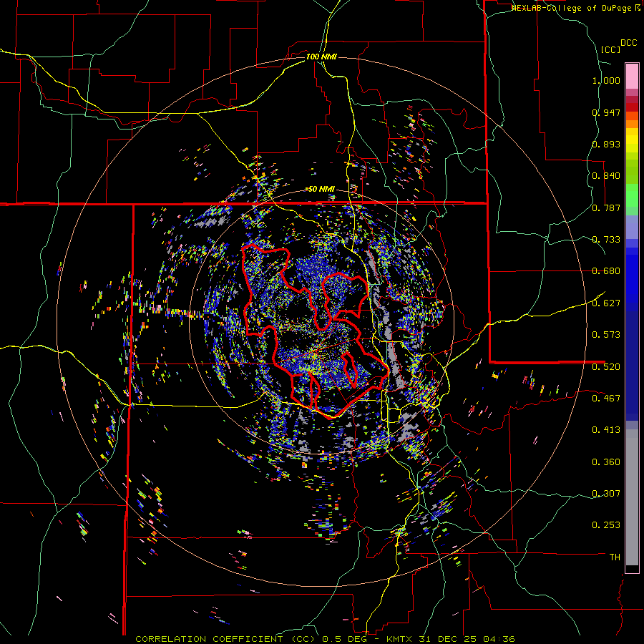
Task: Click the 0.520 legend value
Action: (606, 367)
